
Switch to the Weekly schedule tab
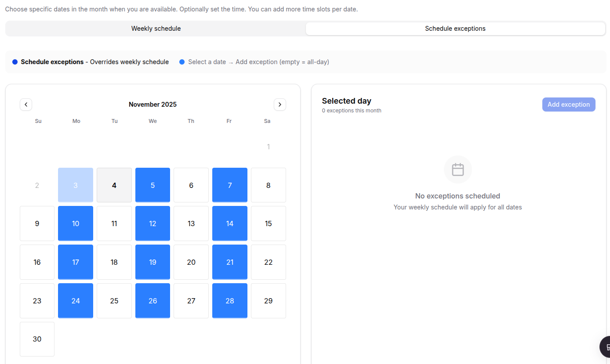[x=156, y=28]
